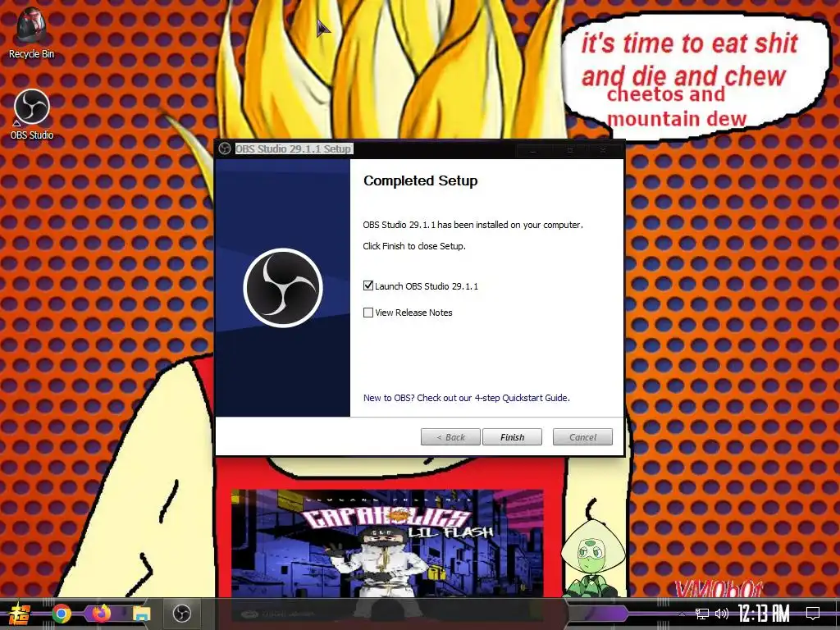The width and height of the screenshot is (840, 630).
Task: Click the Finish button
Action: click(x=512, y=437)
